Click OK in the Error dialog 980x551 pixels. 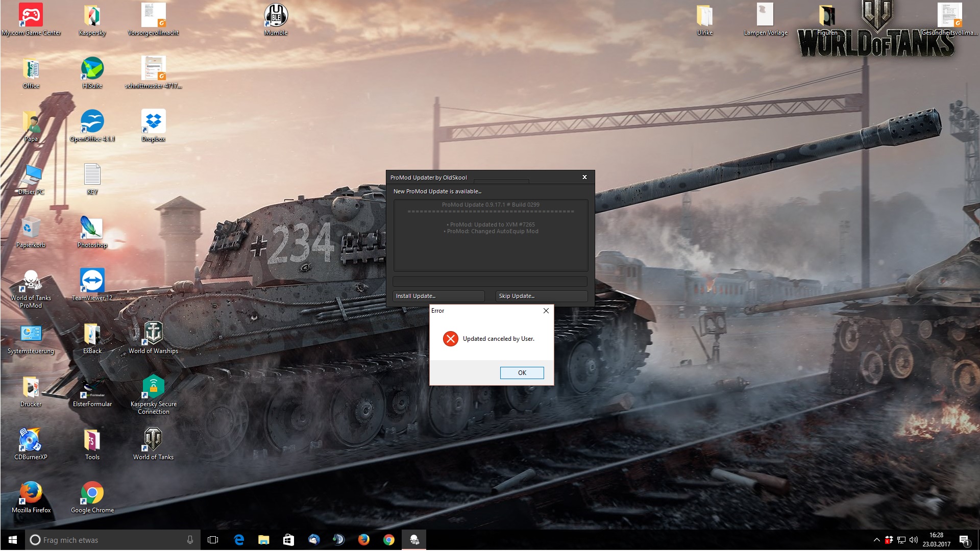pyautogui.click(x=522, y=373)
